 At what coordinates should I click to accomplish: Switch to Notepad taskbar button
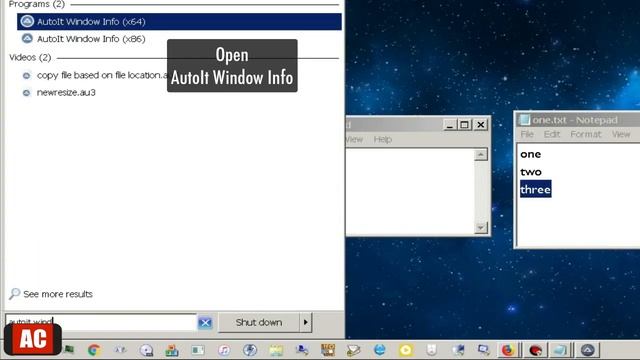tap(560, 350)
